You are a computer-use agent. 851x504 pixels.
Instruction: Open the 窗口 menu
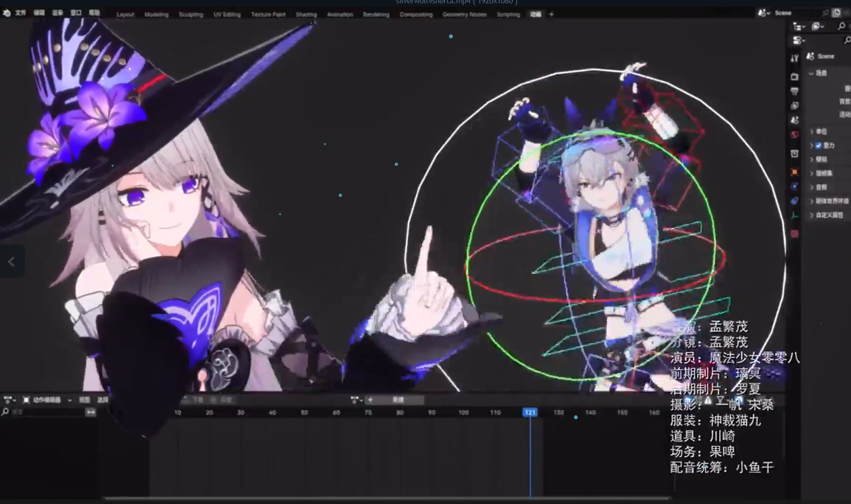pyautogui.click(x=76, y=13)
